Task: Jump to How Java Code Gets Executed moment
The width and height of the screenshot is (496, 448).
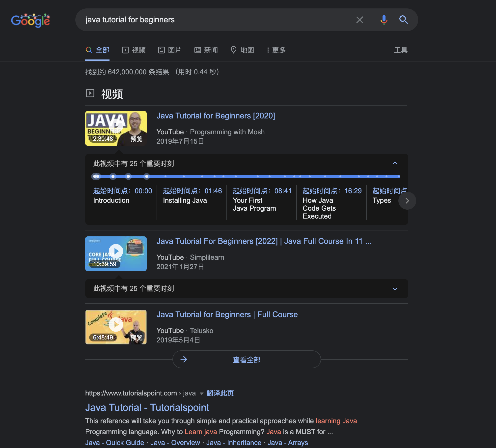Action: tap(332, 203)
